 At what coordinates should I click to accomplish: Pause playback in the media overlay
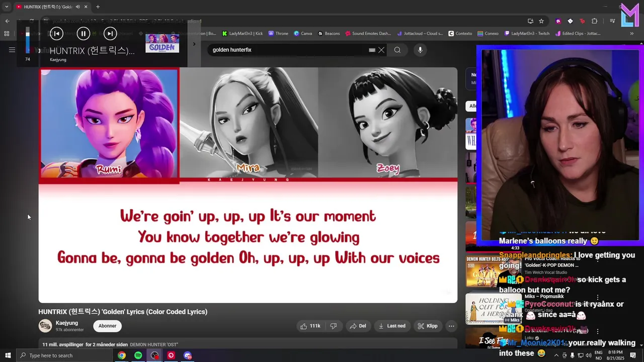83,34
